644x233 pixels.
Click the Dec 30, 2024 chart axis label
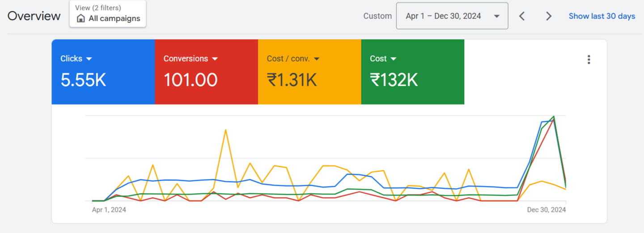point(546,210)
